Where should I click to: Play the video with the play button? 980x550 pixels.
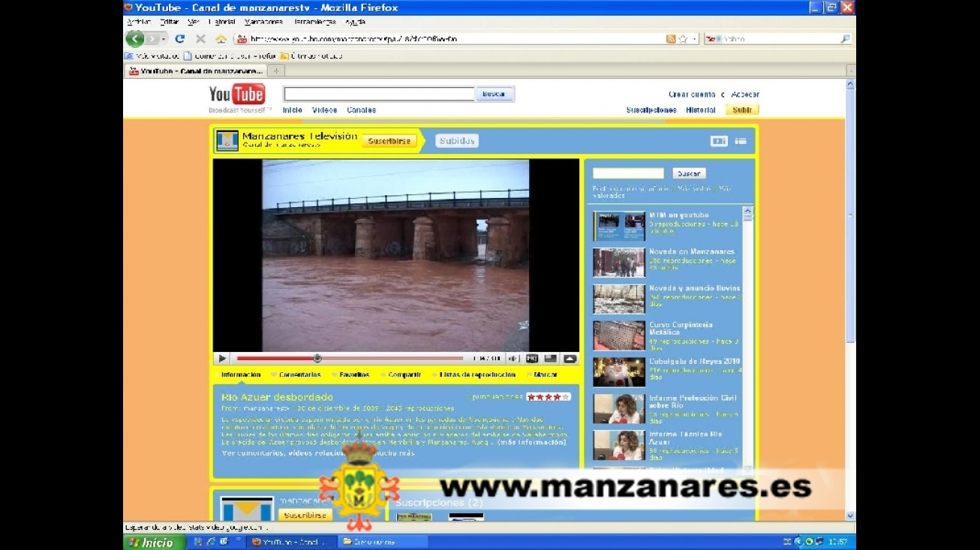click(222, 359)
